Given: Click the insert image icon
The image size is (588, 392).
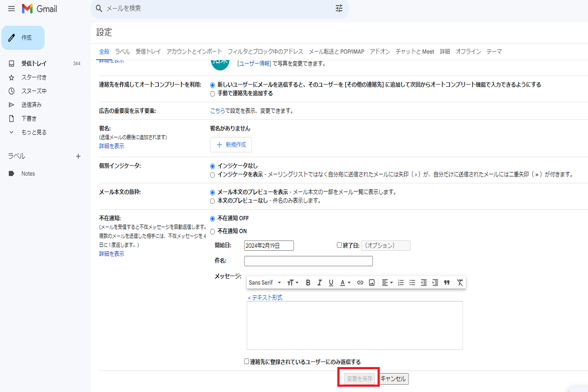Looking at the screenshot, I should (371, 283).
